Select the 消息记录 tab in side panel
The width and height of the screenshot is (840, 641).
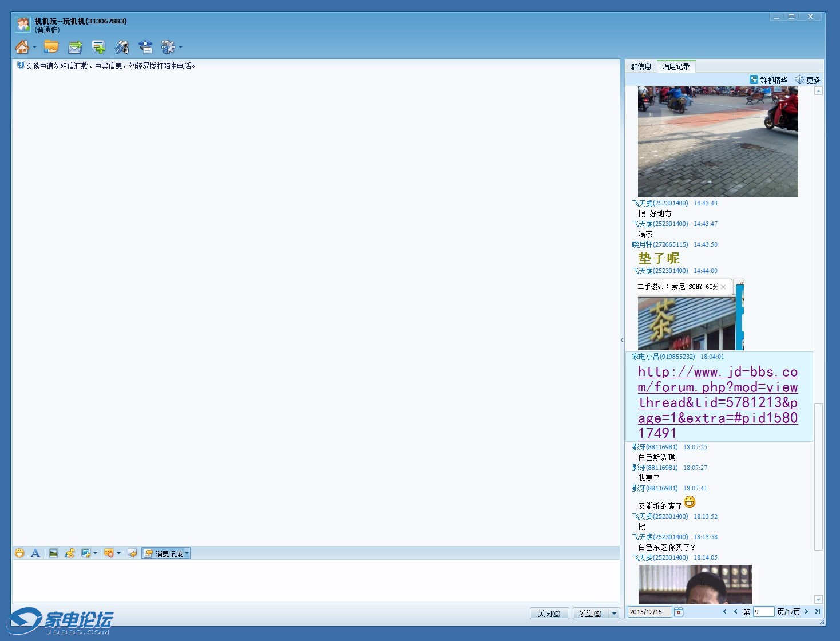coord(676,66)
